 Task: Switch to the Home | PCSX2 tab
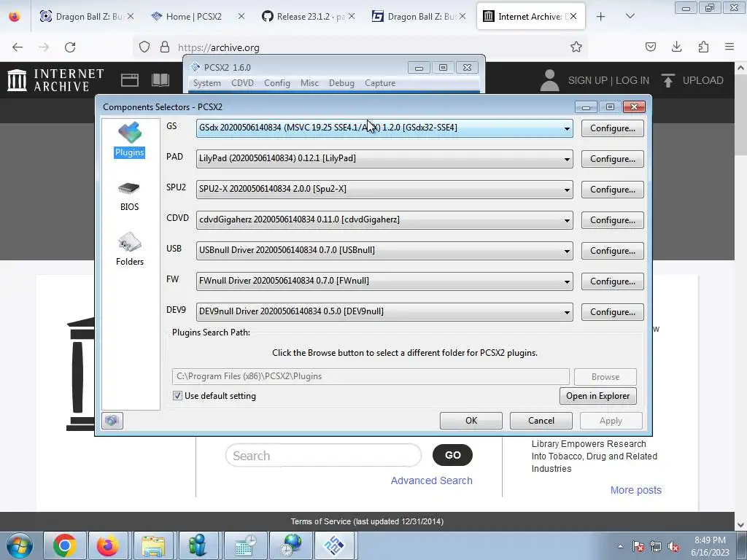(x=197, y=17)
